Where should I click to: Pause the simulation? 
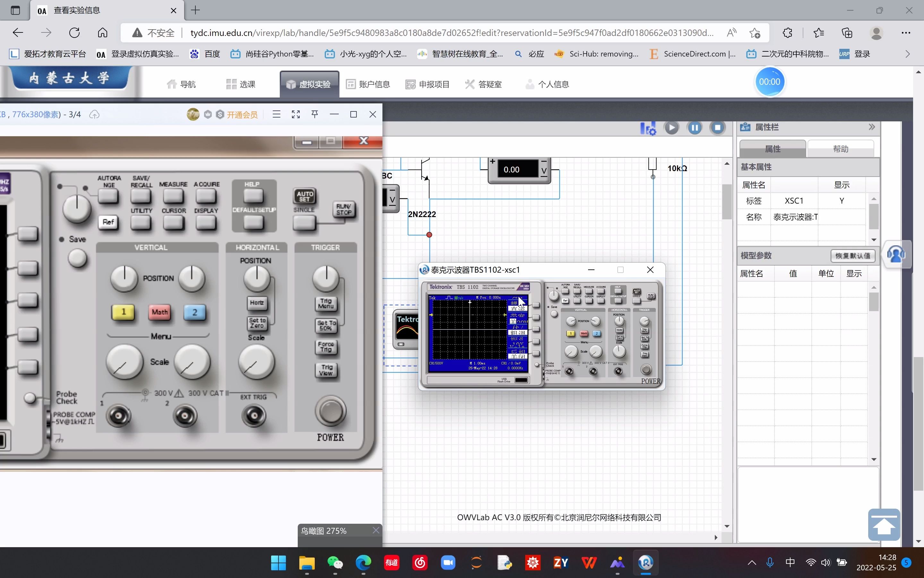tap(695, 128)
